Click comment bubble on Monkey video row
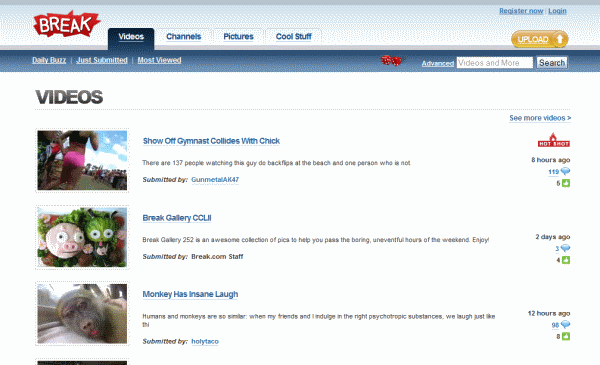This screenshot has width=600, height=365. click(565, 324)
